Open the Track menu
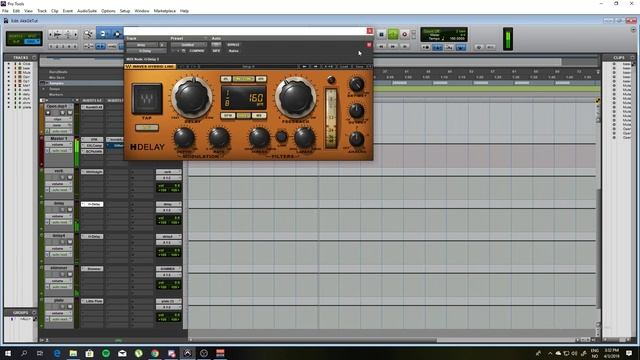 point(42,11)
